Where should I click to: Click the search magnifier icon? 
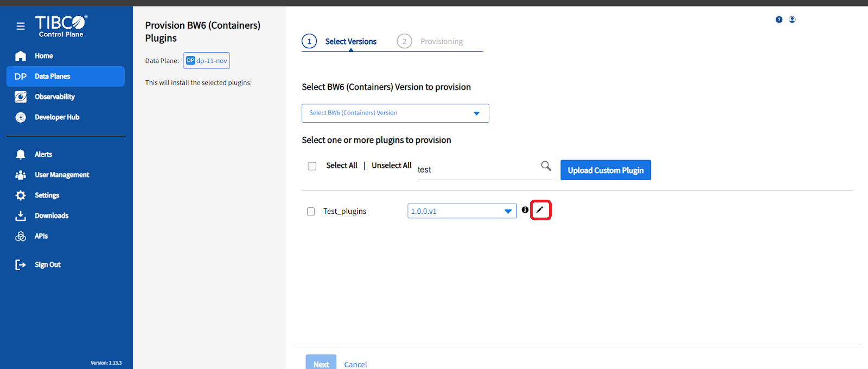pos(546,166)
